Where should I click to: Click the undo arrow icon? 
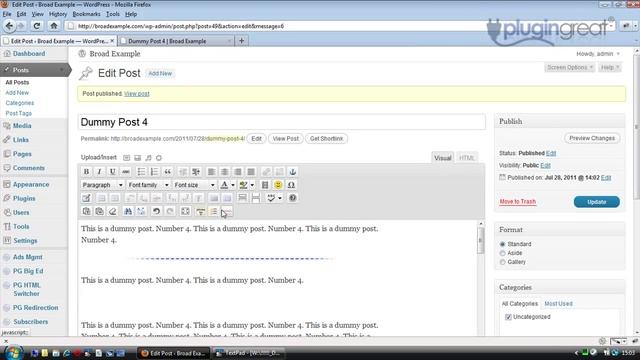click(156, 211)
